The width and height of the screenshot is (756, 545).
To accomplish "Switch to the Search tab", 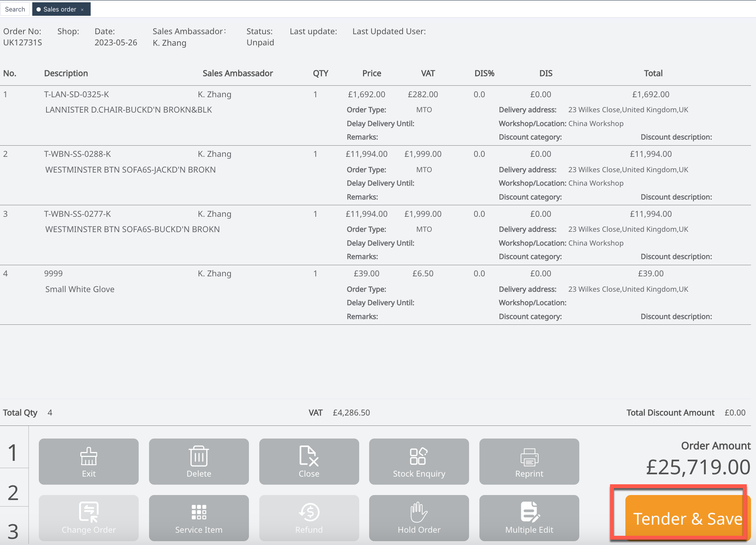I will pos(15,9).
